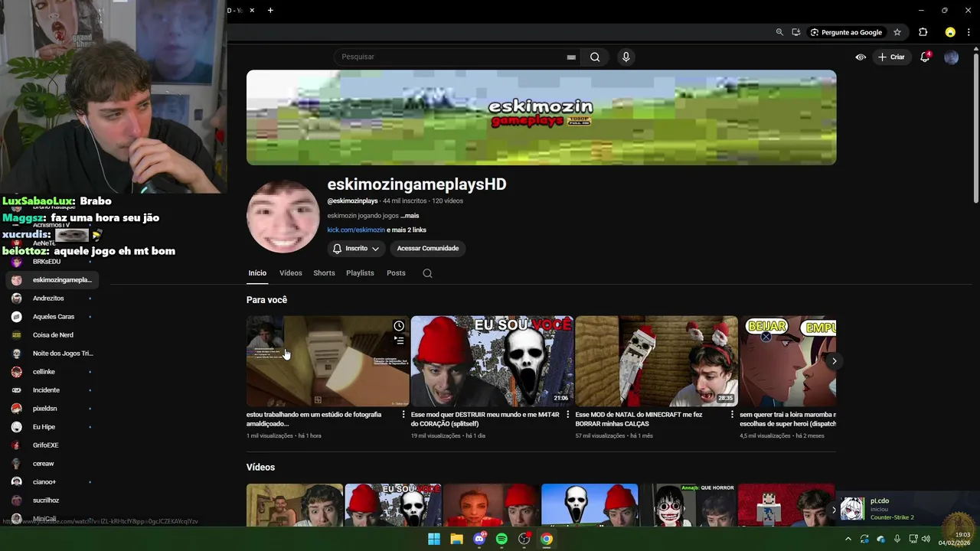Click the Criar button
Image resolution: width=980 pixels, height=551 pixels.
point(892,57)
